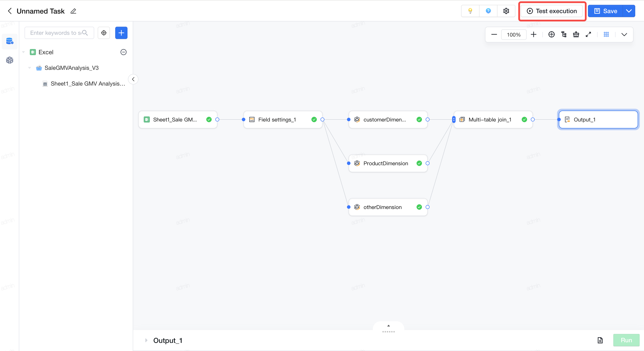The width and height of the screenshot is (644, 351).
Task: Click the auto-layout tree icon in canvas toolbar
Action: [564, 35]
